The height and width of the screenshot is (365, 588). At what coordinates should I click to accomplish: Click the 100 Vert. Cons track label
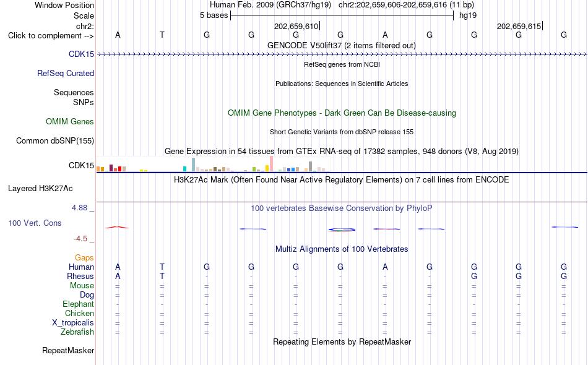click(x=35, y=223)
